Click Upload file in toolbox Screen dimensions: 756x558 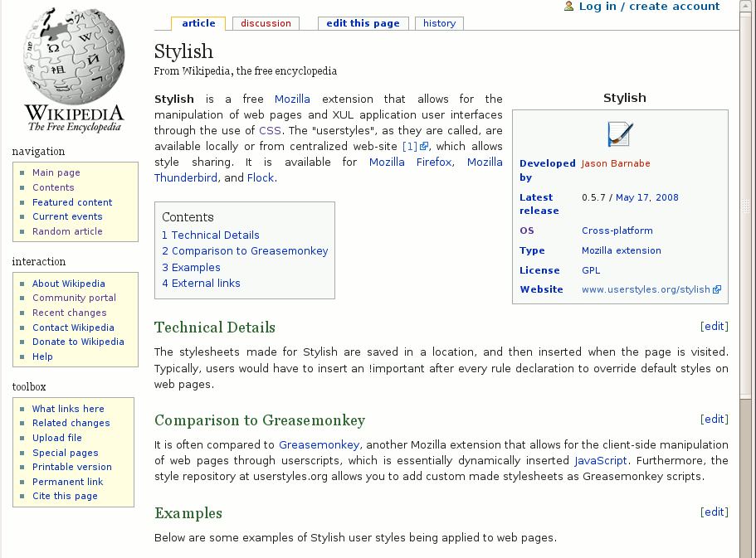coord(57,438)
